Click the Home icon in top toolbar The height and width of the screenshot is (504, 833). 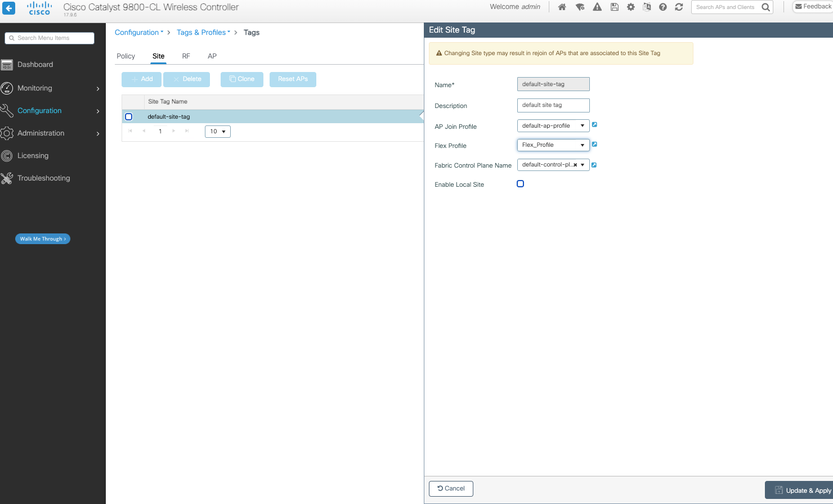(x=562, y=7)
